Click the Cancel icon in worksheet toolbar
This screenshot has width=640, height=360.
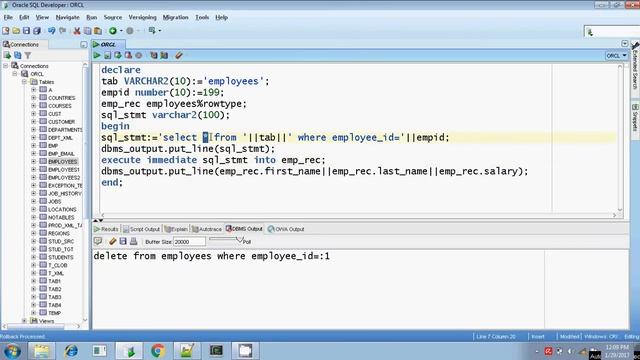click(x=139, y=55)
